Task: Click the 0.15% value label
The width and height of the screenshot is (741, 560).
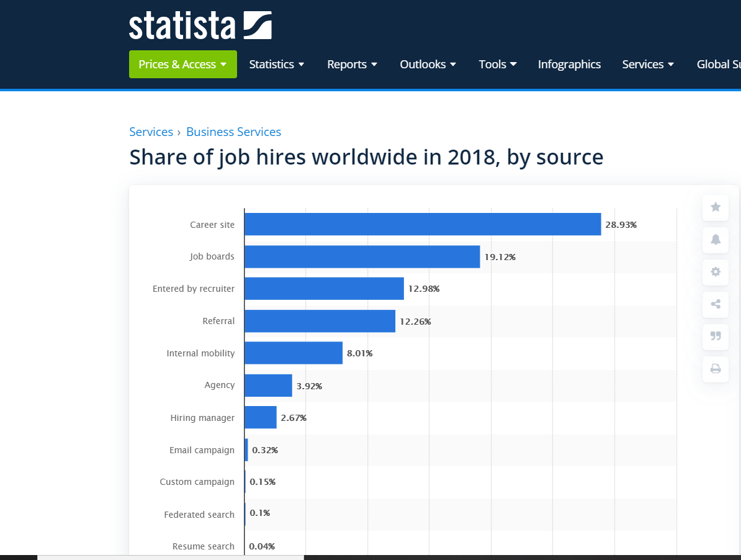Action: pos(263,482)
